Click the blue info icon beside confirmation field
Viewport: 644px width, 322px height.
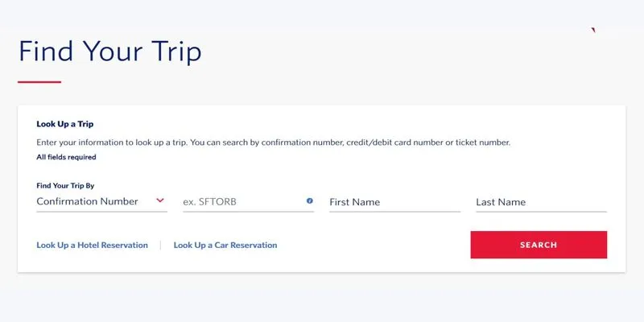[310, 200]
